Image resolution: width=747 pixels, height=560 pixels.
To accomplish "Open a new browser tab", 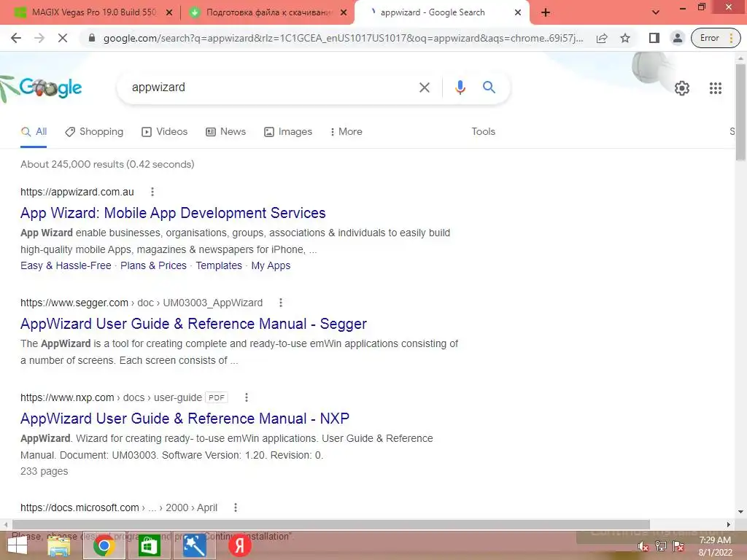I will coord(546,12).
